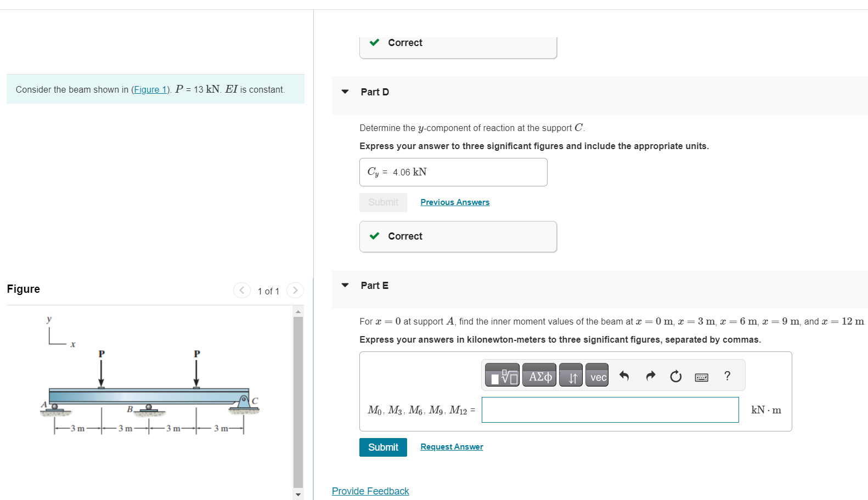The height and width of the screenshot is (500, 868).
Task: Redo the last answer edit
Action: (x=650, y=375)
